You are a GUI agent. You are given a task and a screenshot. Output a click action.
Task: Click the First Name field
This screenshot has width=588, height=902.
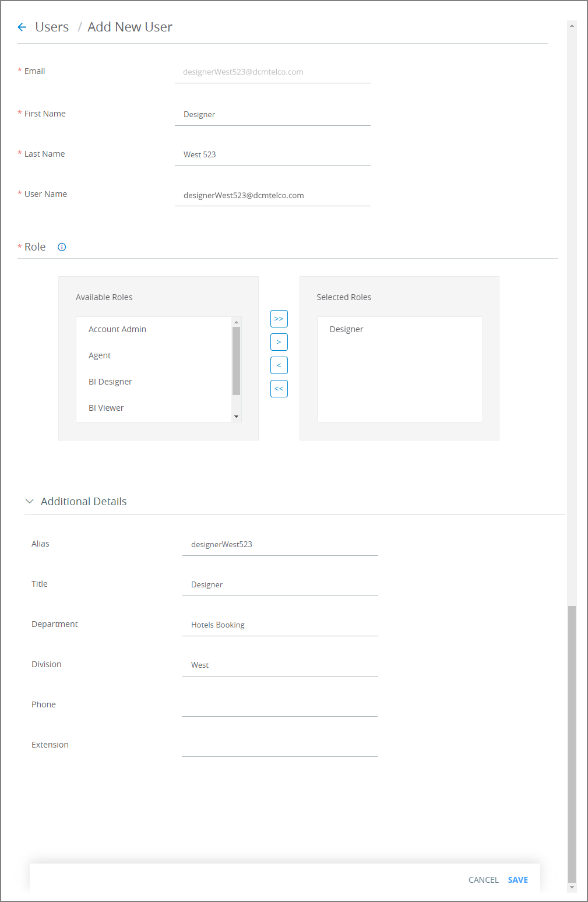coord(273,115)
